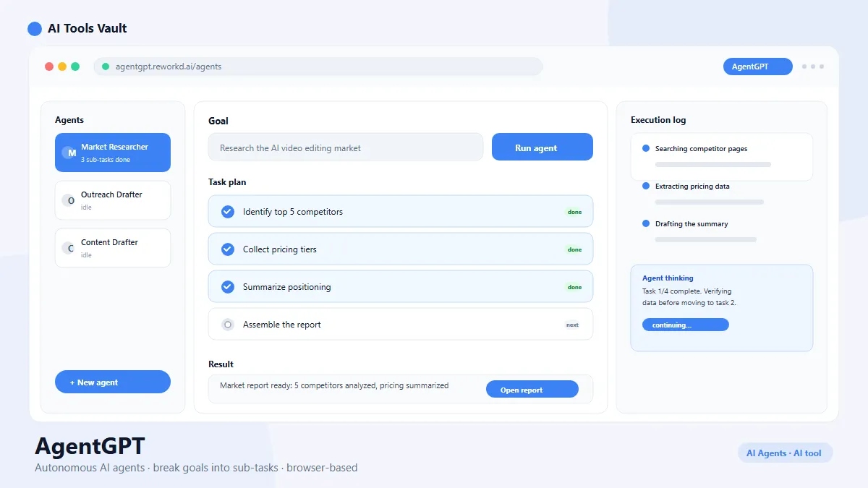This screenshot has width=868, height=488.
Task: Click the blue dot beside Drafting the summary
Action: [646, 223]
